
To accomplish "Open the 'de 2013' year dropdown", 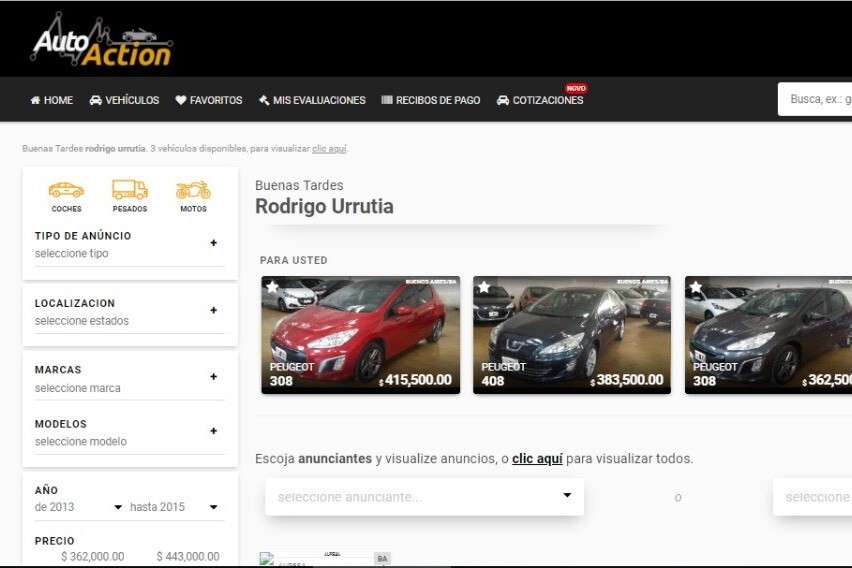I will coord(78,507).
